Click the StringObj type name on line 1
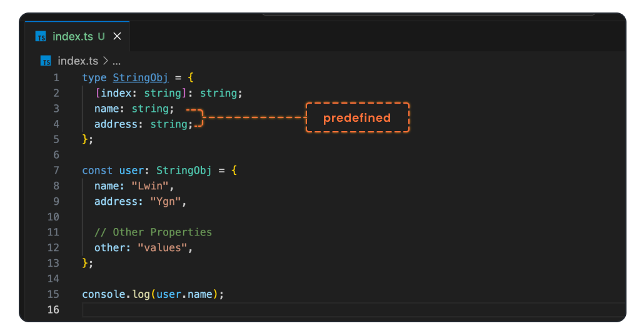Image resolution: width=644 pixels, height=336 pixels. [141, 78]
